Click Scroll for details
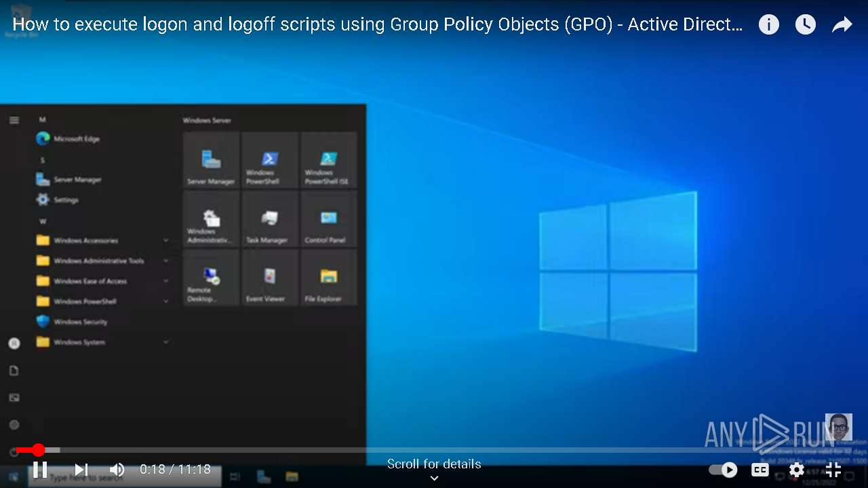The width and height of the screenshot is (868, 488). point(434,469)
